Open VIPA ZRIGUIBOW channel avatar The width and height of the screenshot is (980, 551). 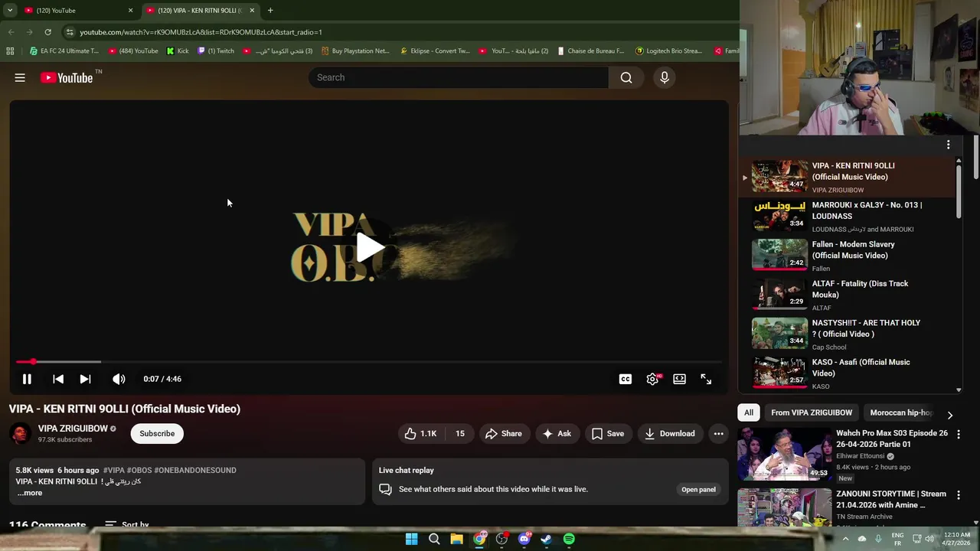(x=20, y=433)
